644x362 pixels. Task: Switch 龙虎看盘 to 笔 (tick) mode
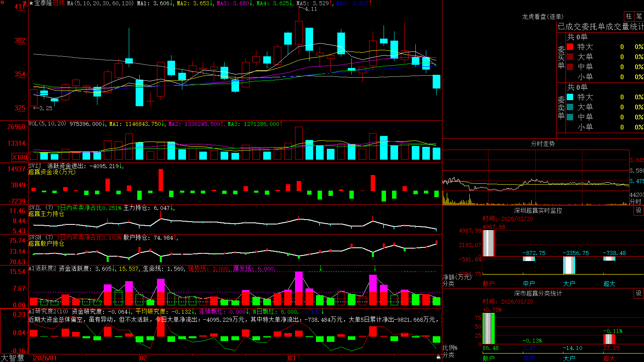(639, 16)
